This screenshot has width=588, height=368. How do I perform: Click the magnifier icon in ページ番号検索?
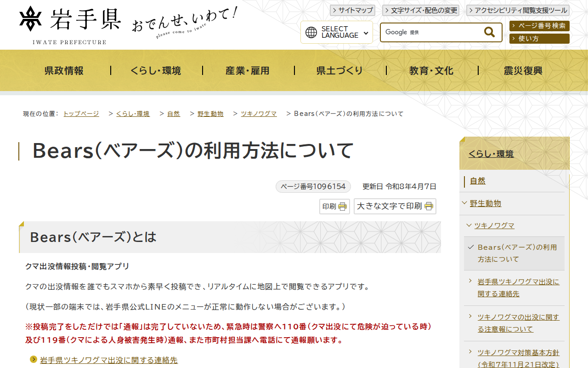(514, 26)
